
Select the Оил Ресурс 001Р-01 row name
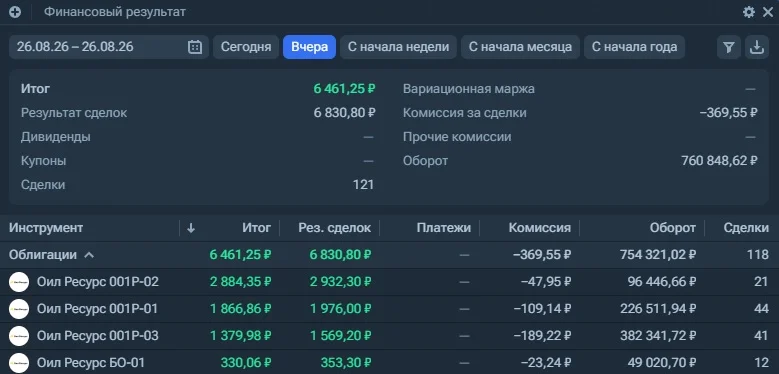tap(97, 309)
